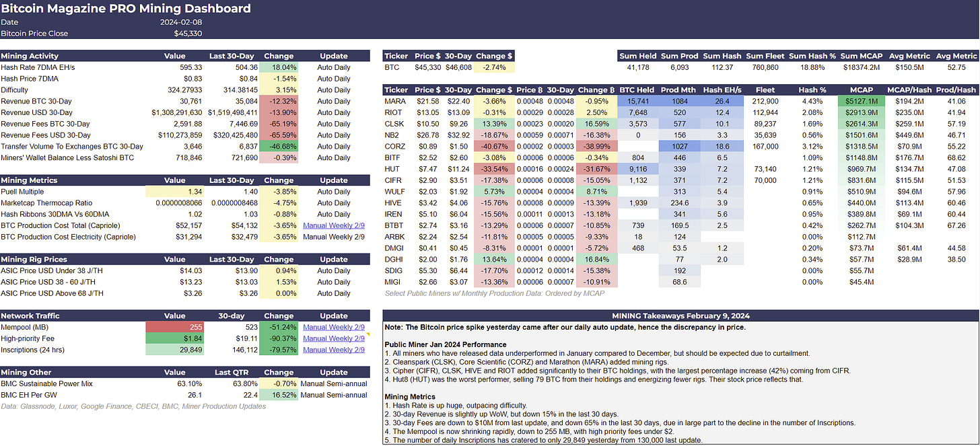Viewport: 980px width, 446px height.
Task: Select ASIC Price USD Under 38 J/TH value $14.03
Action: click(192, 270)
